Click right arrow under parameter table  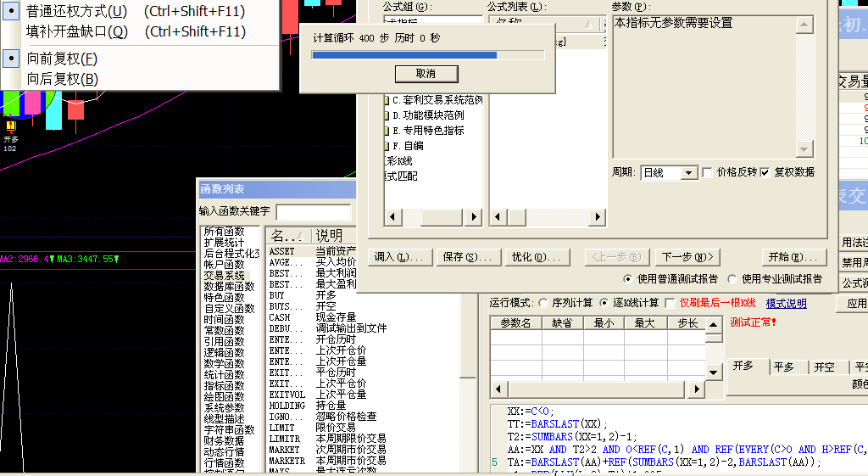tap(697, 389)
